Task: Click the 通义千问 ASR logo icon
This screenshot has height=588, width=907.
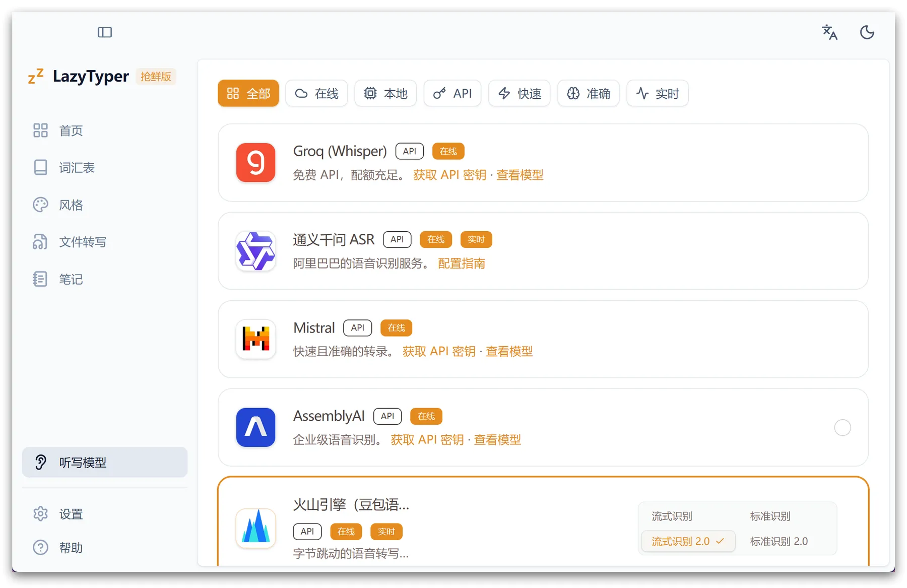Action: pyautogui.click(x=255, y=251)
